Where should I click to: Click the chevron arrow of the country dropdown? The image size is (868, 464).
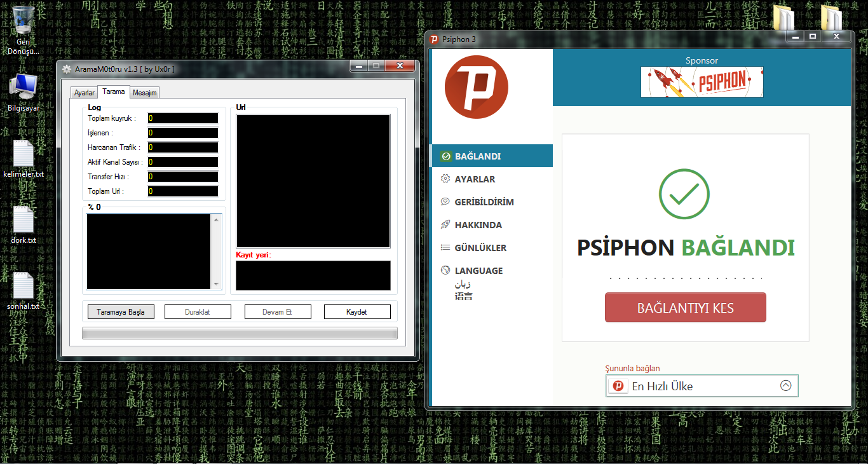click(x=786, y=385)
